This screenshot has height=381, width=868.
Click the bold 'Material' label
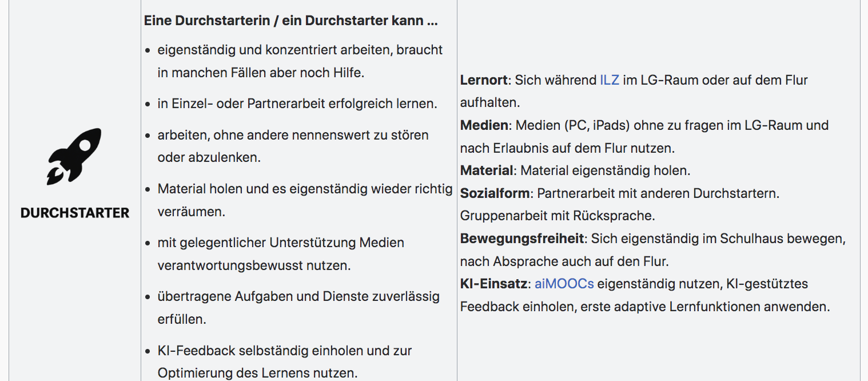487,170
